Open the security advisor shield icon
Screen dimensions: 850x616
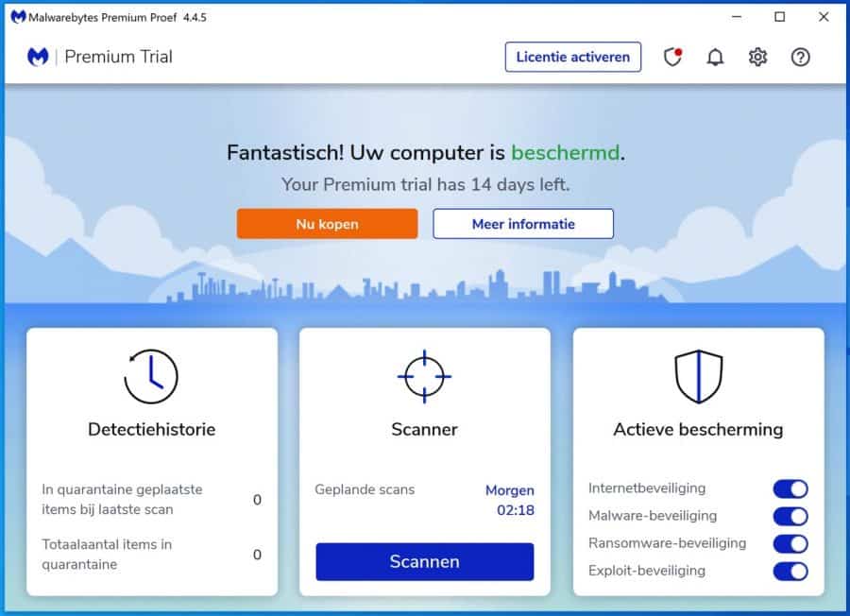[672, 57]
